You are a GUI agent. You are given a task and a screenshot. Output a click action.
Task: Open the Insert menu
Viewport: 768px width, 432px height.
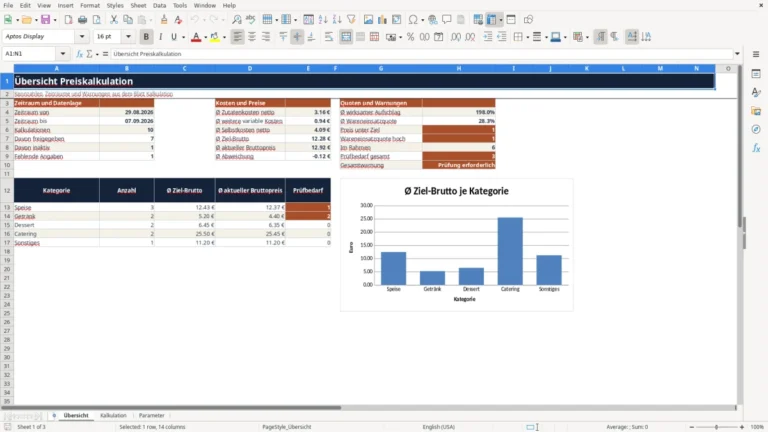click(x=66, y=5)
